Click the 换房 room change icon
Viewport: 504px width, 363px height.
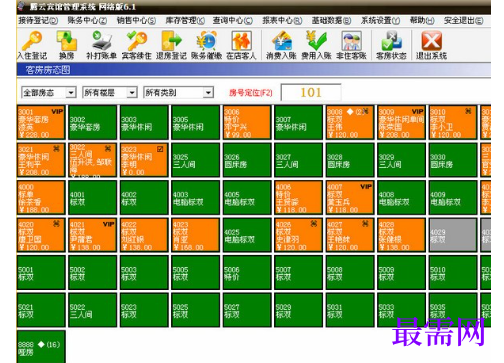pyautogui.click(x=67, y=45)
